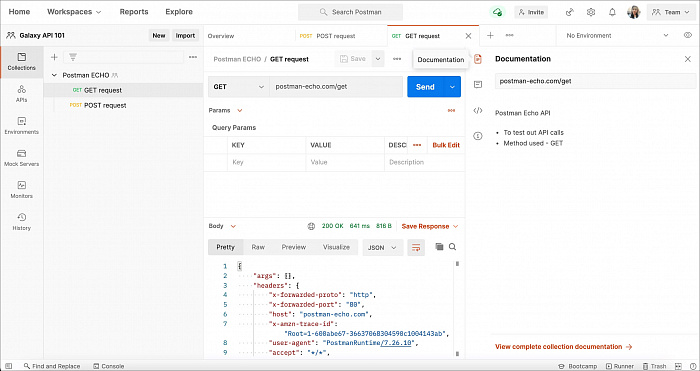Expand the Workspaces dropdown
The image size is (700, 371).
click(x=74, y=12)
